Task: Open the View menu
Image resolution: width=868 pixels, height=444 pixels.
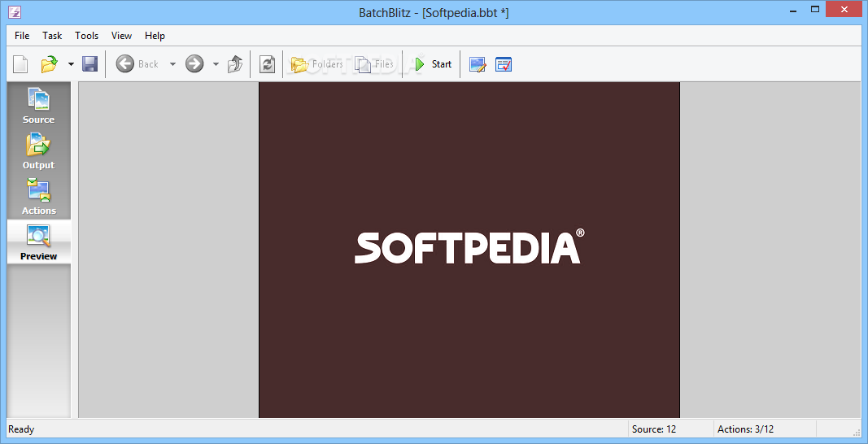Action: (121, 36)
